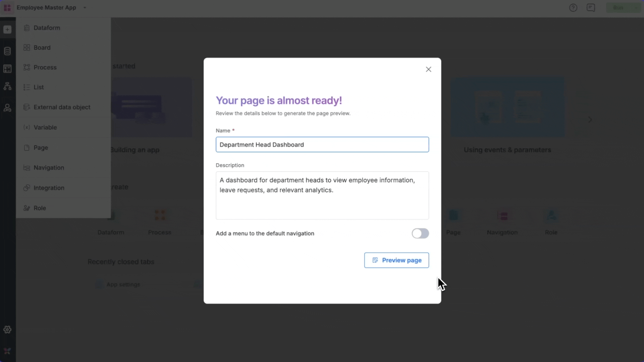The image size is (644, 362).
Task: Toggle add menu to default navigation switch
Action: (x=420, y=233)
